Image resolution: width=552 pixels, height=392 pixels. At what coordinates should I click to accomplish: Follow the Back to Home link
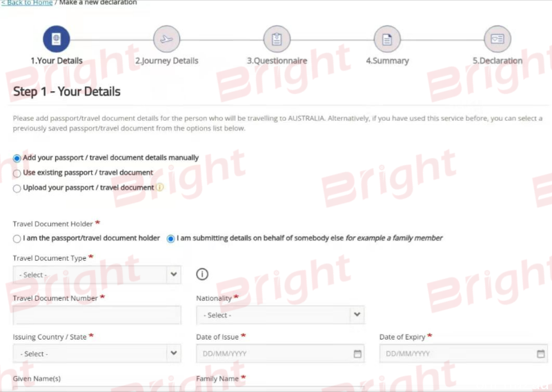click(x=27, y=3)
